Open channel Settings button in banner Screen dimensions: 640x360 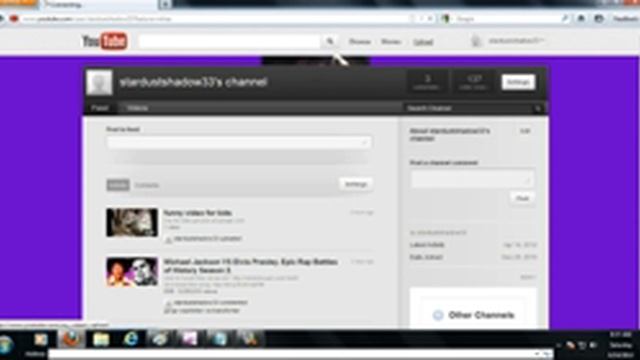(518, 82)
